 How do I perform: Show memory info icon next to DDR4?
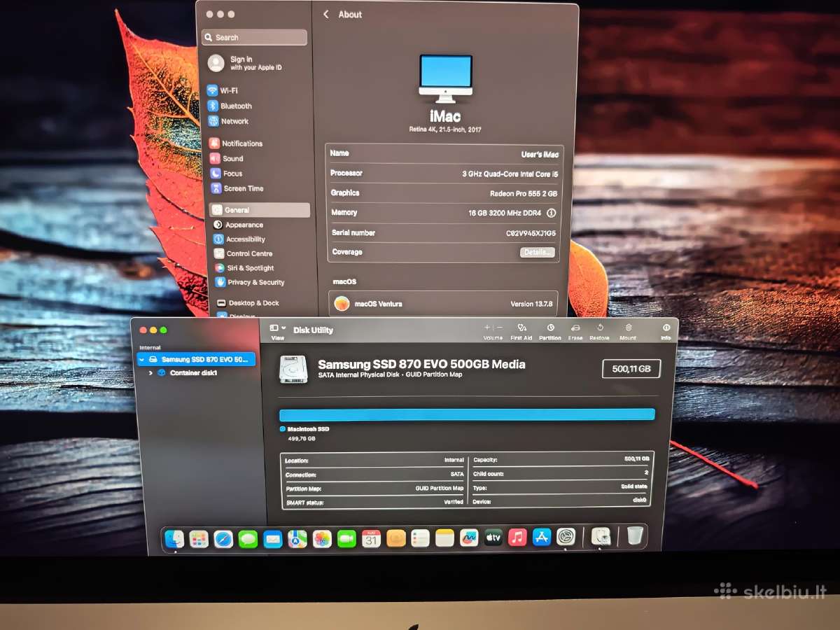point(551,213)
